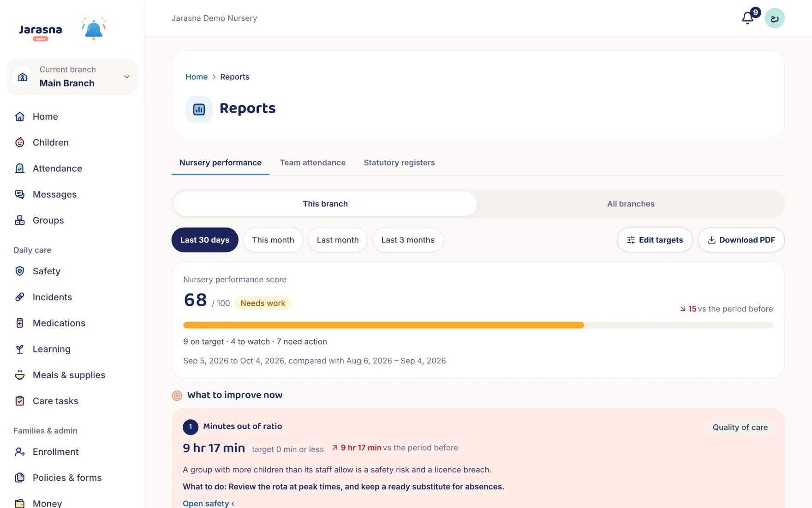Click the announcement bell illustration by the logo
This screenshot has width=812, height=508.
(94, 29)
